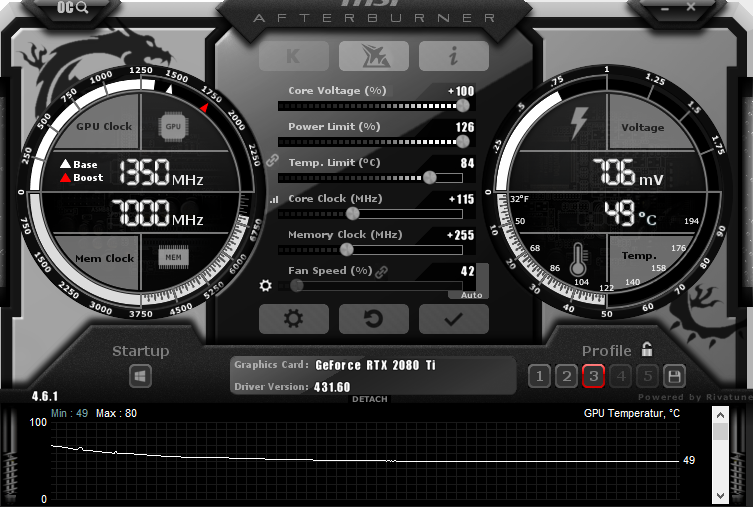Viewport: 753px width, 507px height.
Task: Click the Memory Clock value +255
Action: point(461,235)
